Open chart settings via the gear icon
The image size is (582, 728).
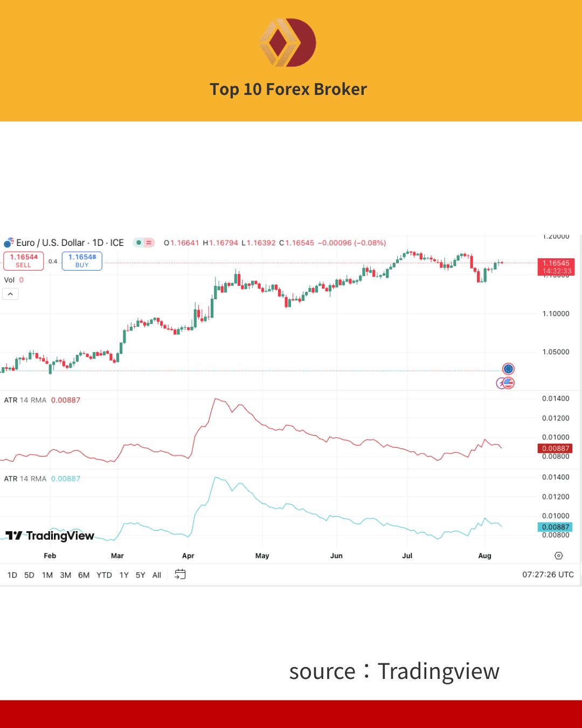558,555
